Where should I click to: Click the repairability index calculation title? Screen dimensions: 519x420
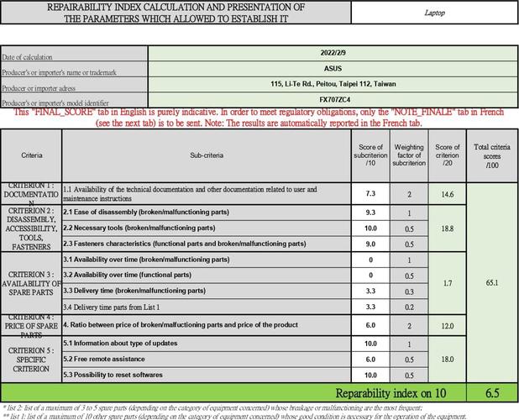pyautogui.click(x=176, y=13)
